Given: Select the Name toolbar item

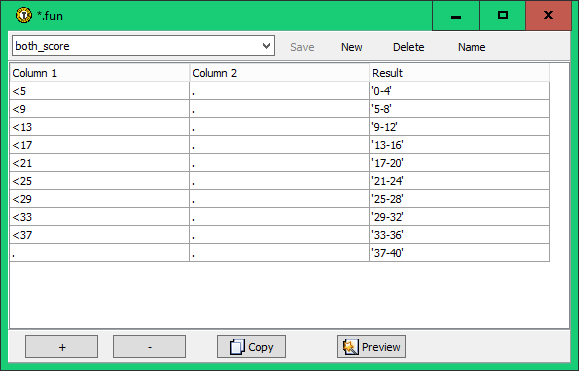Looking at the screenshot, I should pyautogui.click(x=472, y=47).
